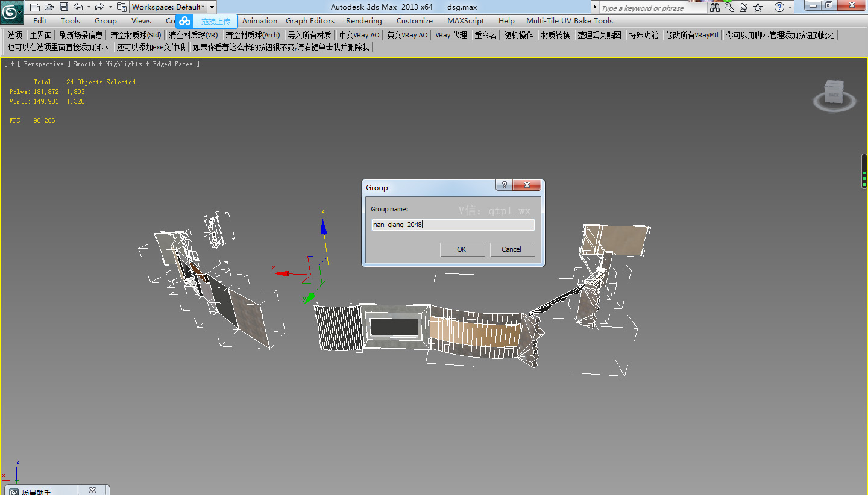Click the help icon on the Group dialog

[x=504, y=185]
